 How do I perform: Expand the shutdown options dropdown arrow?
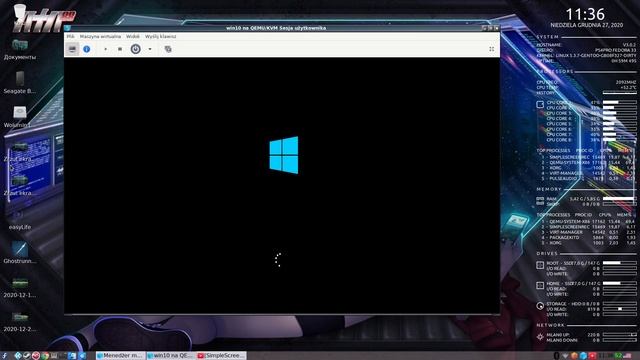pyautogui.click(x=150, y=49)
